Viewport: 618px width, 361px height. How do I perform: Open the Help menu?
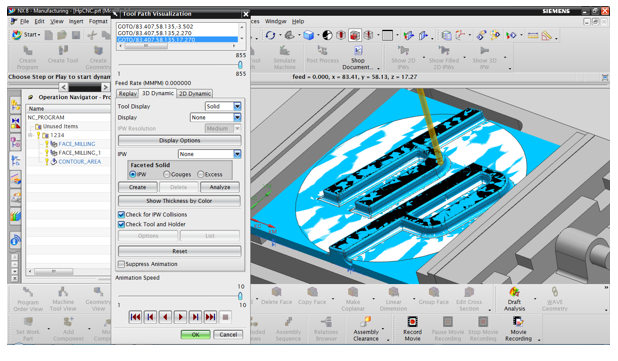pyautogui.click(x=298, y=21)
